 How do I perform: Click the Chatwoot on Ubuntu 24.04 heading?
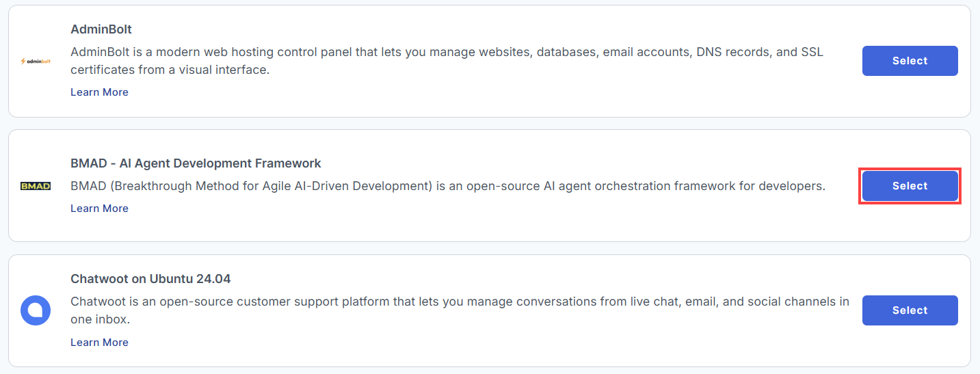point(150,279)
